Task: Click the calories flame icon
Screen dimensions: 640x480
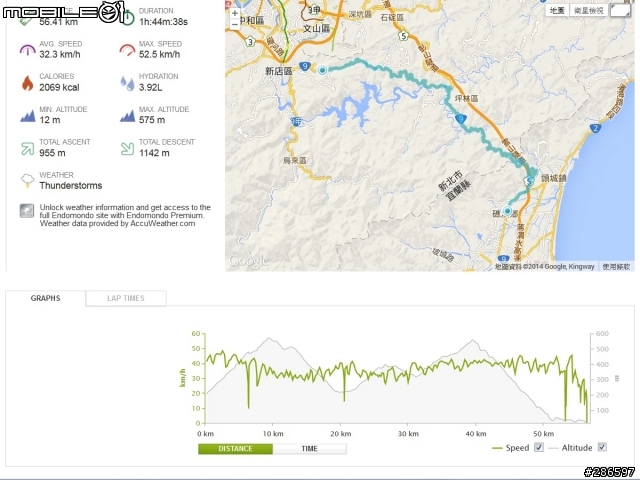Action: [x=27, y=82]
